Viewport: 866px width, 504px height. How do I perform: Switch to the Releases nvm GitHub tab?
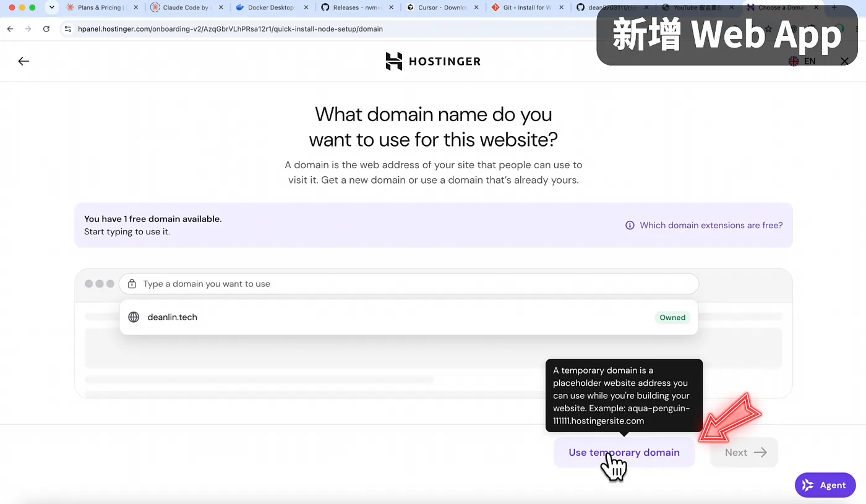357,7
